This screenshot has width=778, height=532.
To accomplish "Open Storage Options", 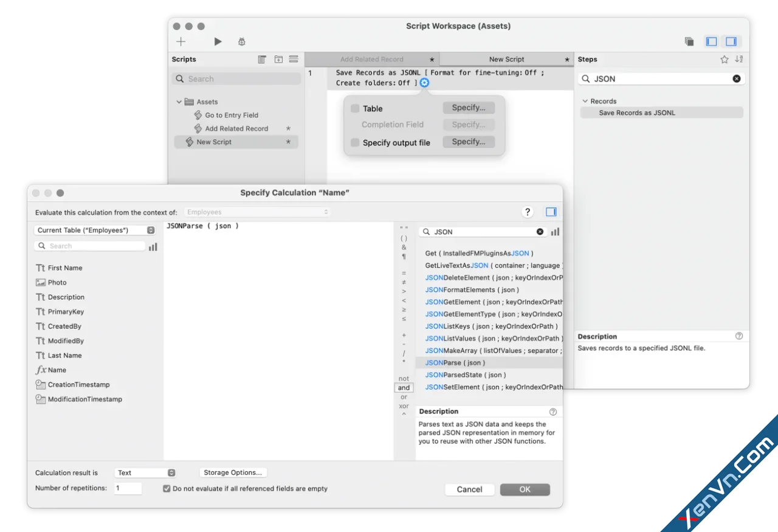I will pos(233,472).
